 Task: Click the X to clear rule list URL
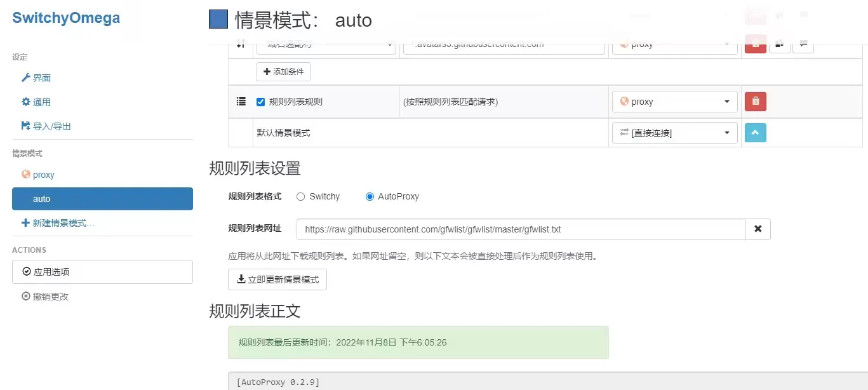pos(758,229)
